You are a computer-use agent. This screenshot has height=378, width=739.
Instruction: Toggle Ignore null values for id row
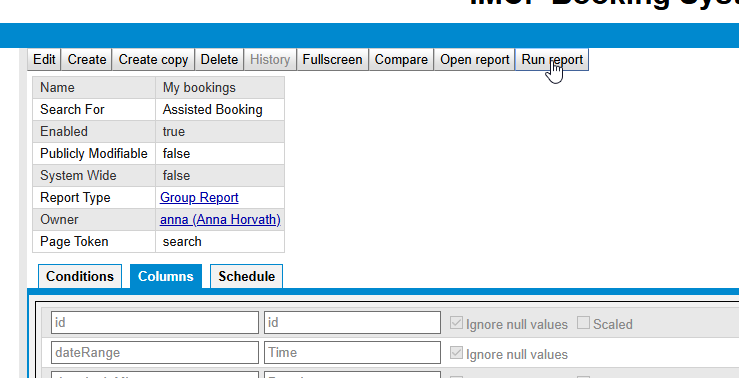456,323
